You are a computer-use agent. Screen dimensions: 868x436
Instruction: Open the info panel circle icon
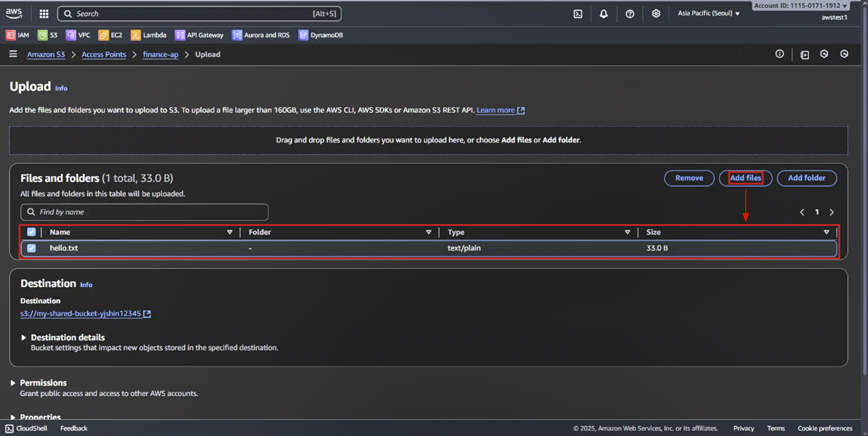(x=779, y=54)
